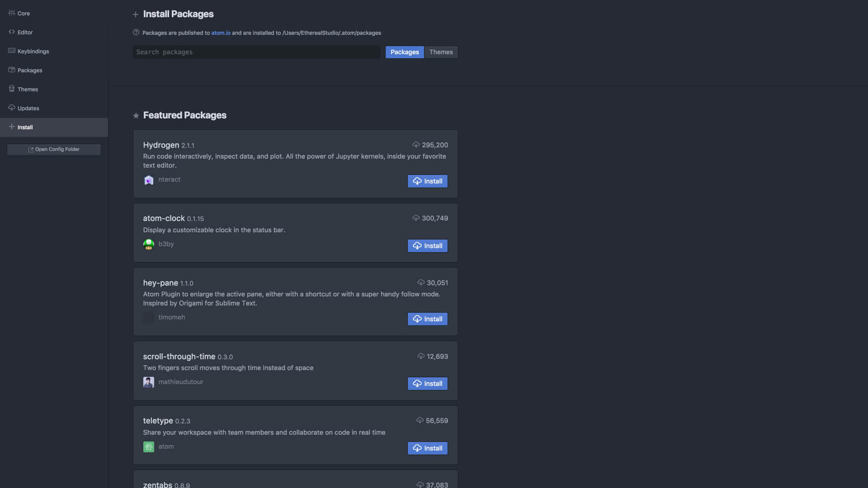868x488 pixels.
Task: Click the Updates cloud download icon
Action: (12, 108)
